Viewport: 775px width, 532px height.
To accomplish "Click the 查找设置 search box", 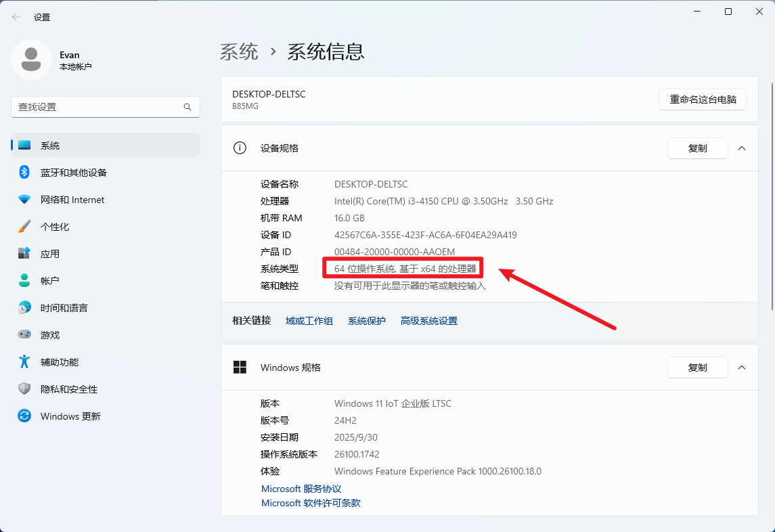I will (105, 106).
